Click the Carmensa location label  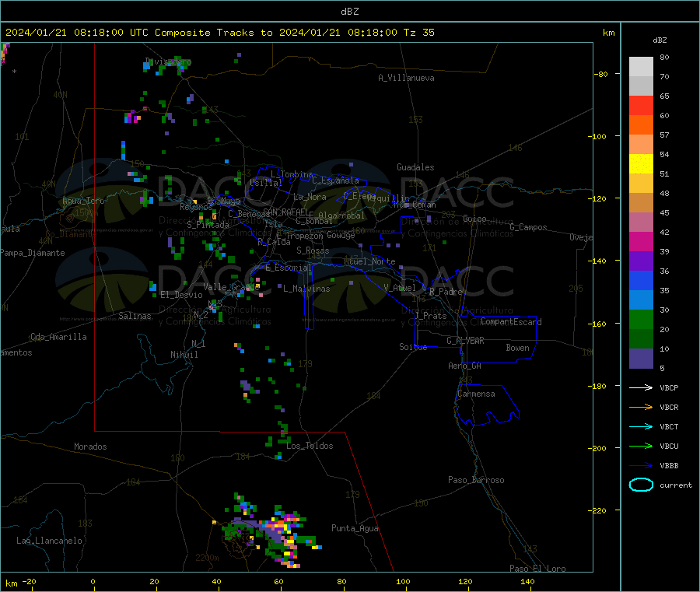(x=476, y=394)
